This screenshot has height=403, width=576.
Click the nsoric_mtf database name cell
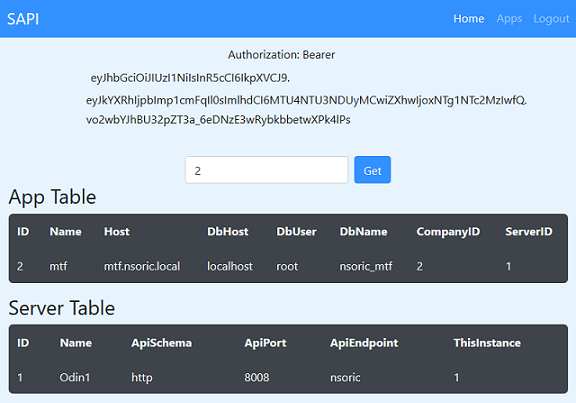coord(366,266)
